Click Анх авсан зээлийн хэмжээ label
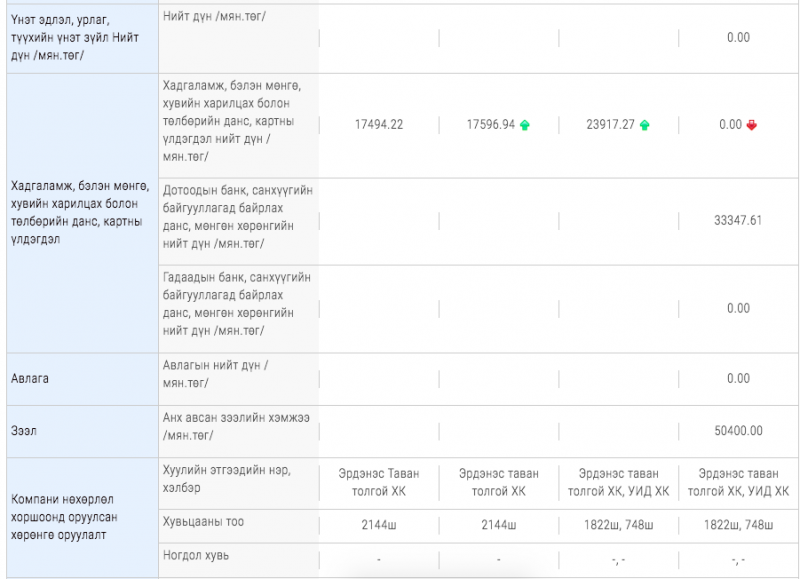The image size is (800, 579). tap(236, 426)
